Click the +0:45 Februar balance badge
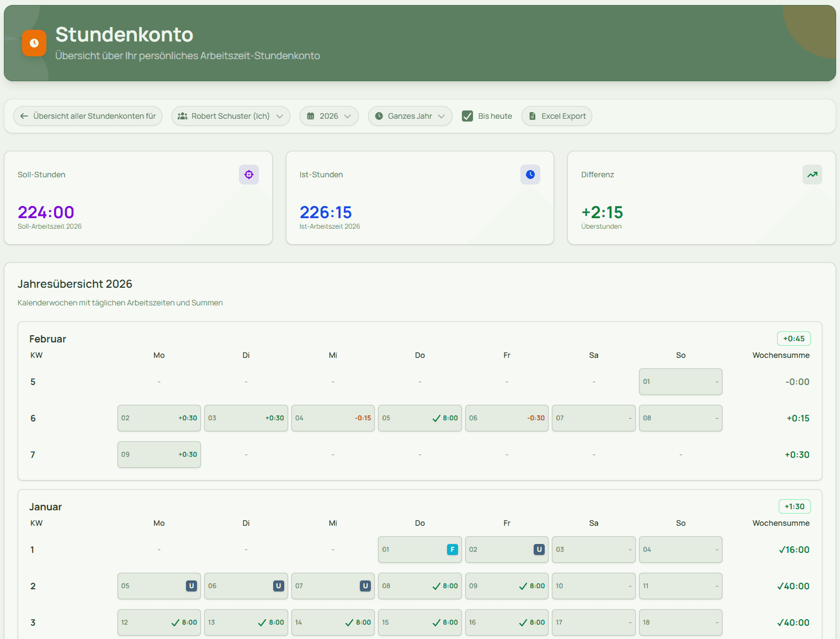 tap(794, 339)
